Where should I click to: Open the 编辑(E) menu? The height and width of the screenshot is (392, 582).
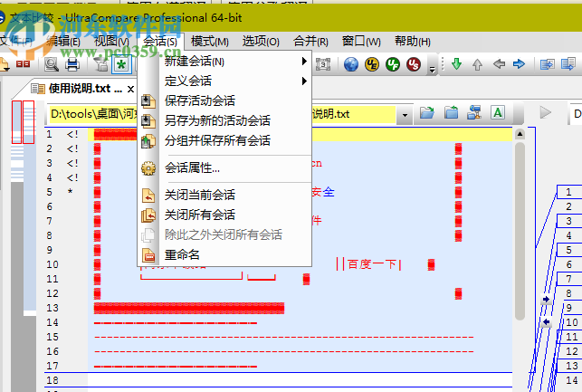pyautogui.click(x=63, y=42)
